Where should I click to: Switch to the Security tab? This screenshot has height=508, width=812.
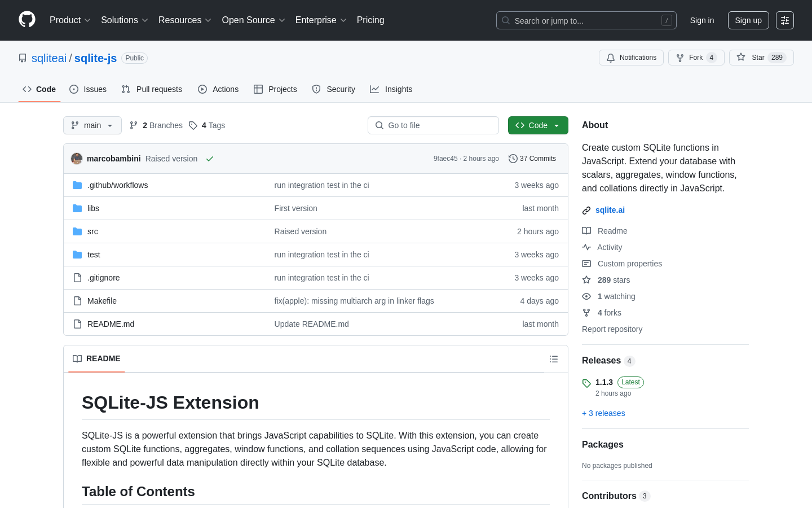(x=334, y=89)
